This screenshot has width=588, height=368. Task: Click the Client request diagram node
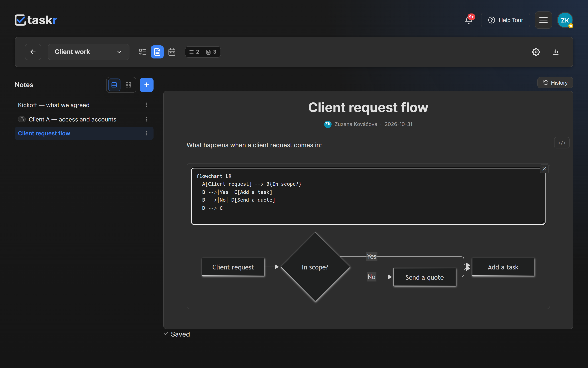[233, 267]
